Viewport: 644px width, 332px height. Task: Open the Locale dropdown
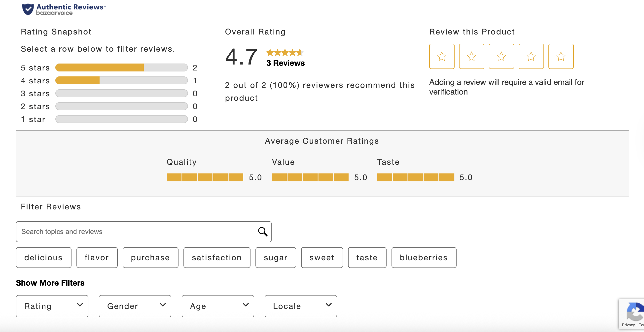click(300, 306)
